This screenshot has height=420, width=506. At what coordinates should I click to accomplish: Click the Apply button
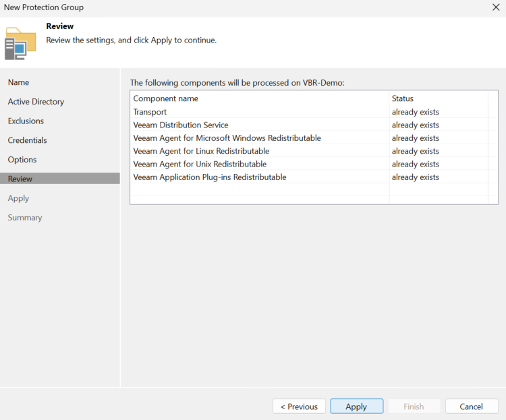pyautogui.click(x=357, y=406)
